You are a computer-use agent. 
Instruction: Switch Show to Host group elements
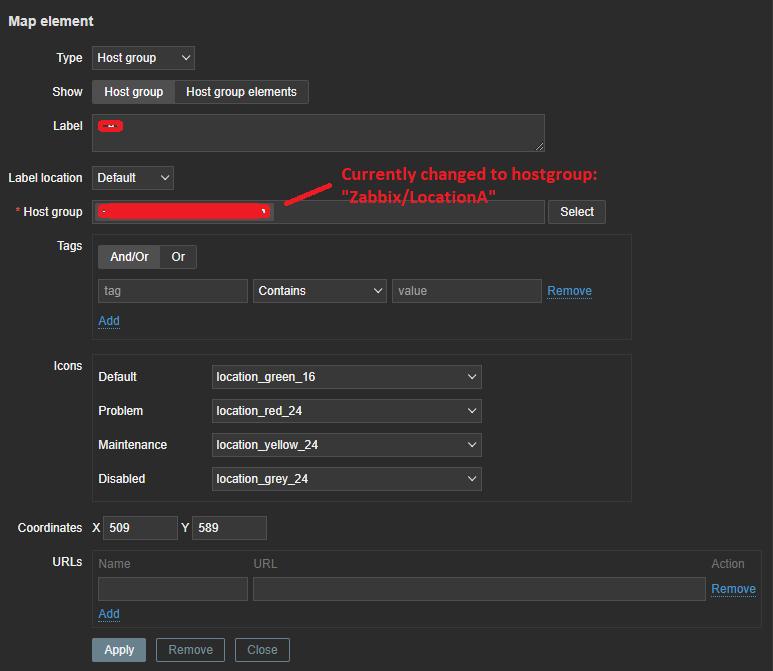241,92
